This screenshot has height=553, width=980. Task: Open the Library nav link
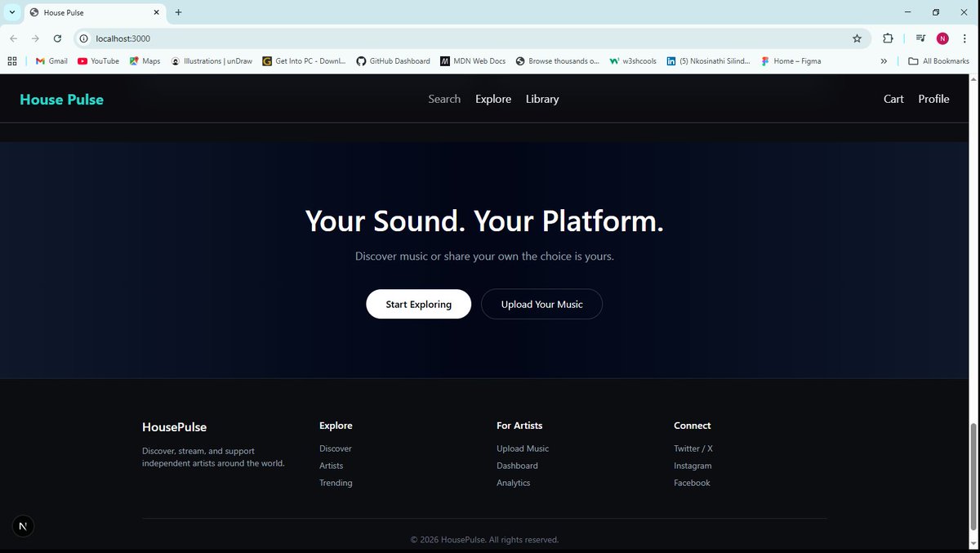point(542,99)
